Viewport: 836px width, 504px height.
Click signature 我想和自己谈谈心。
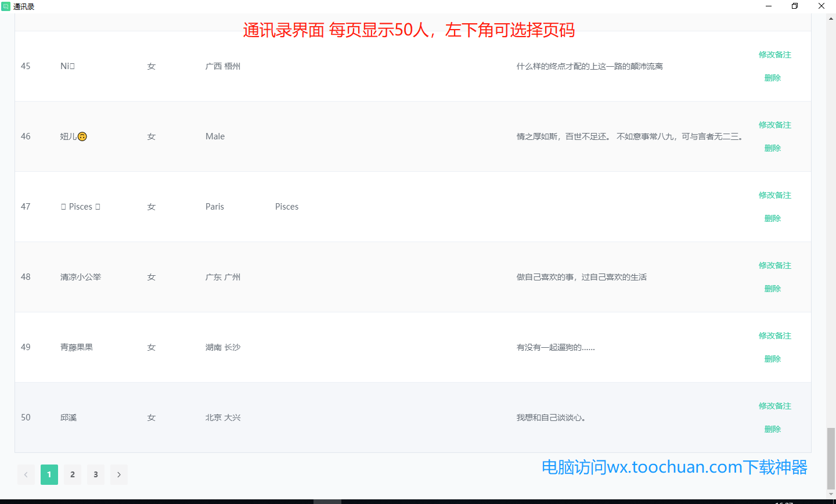coord(552,417)
